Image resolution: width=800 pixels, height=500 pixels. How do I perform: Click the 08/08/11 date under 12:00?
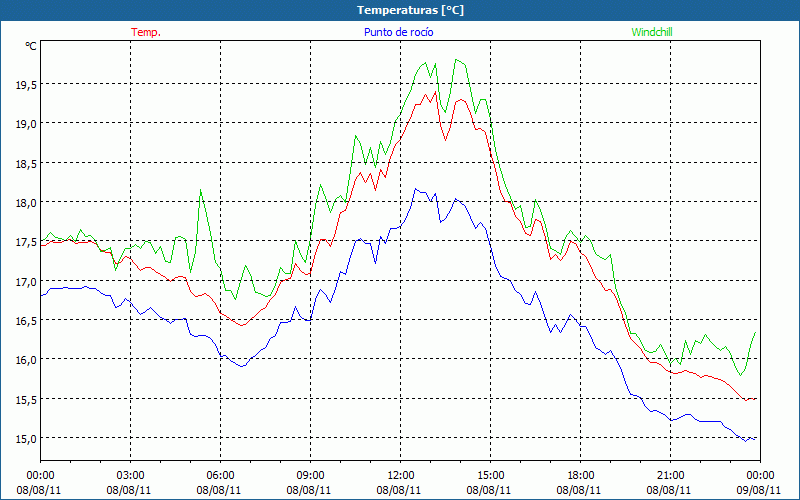point(399,490)
